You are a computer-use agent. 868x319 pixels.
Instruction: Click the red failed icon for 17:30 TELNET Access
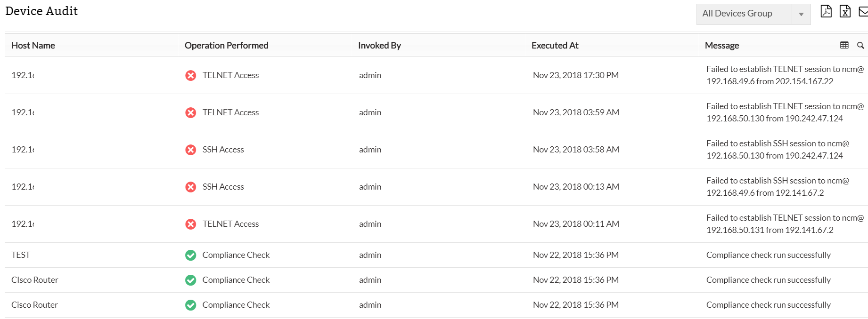190,75
